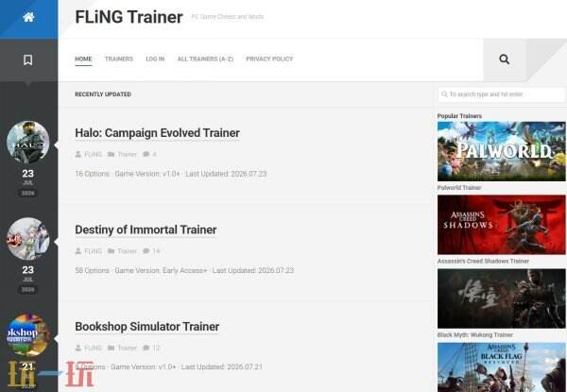Screen dimensions: 567x392
Task: Open the TRAINERS menu item
Action: click(x=119, y=59)
